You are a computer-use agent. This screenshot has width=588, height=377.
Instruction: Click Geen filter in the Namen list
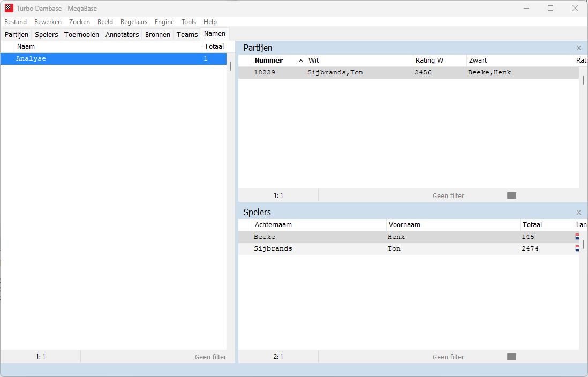click(210, 357)
